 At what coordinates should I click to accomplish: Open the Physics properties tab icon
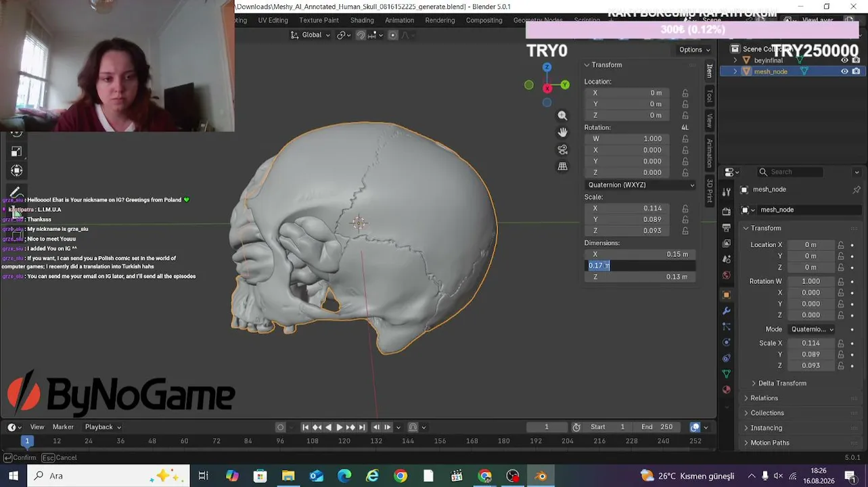727,343
